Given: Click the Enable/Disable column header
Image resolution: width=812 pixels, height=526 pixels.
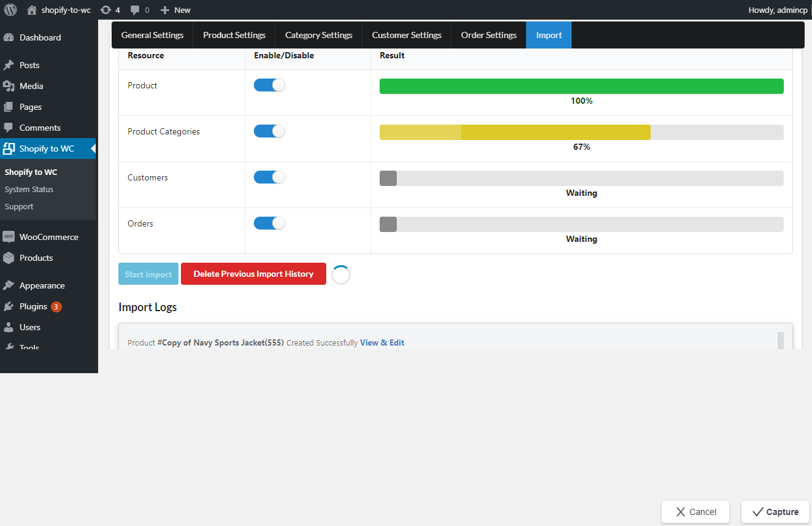Looking at the screenshot, I should (x=284, y=55).
